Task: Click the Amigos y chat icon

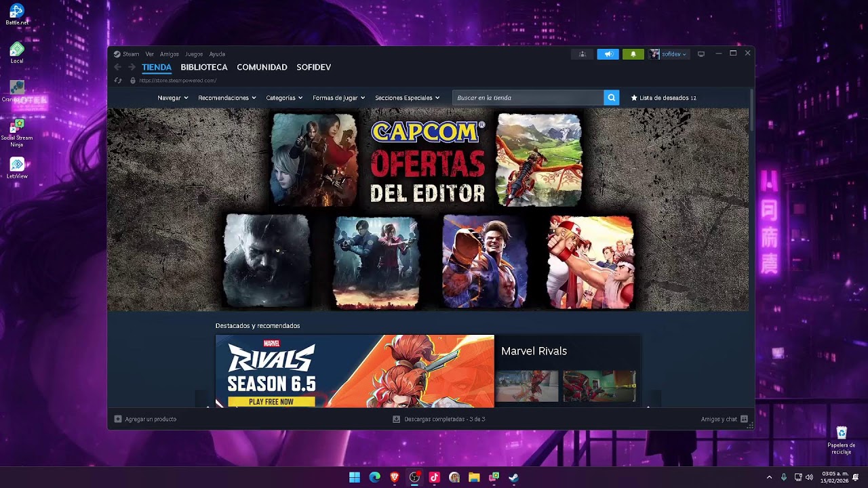Action: click(744, 419)
